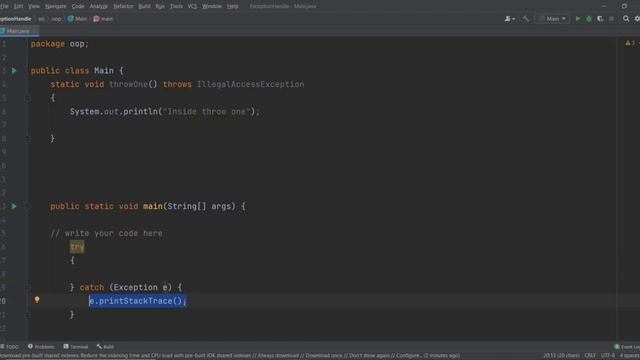Open IDE settings gear icon
Screen dimensions: 640x360
[x=637, y=19]
